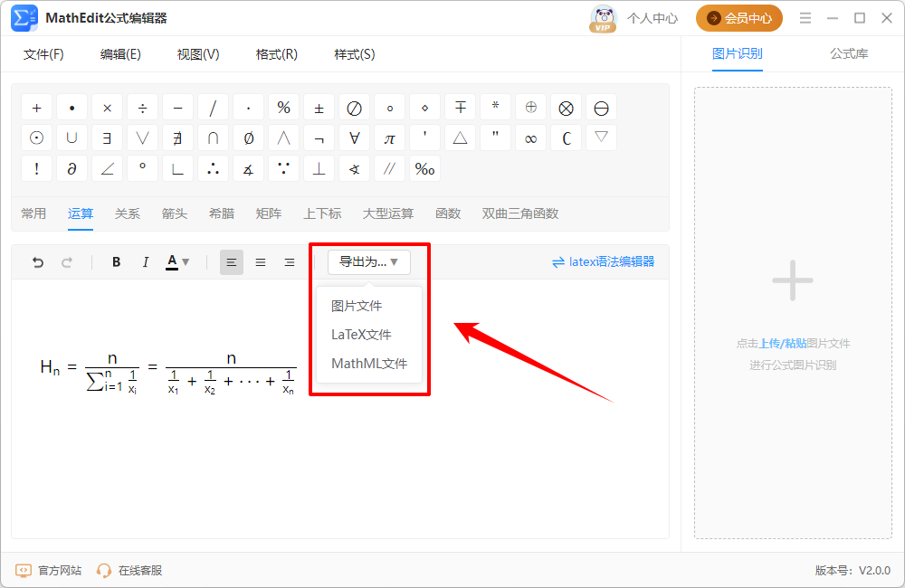Switch to the 双曲三角函数 tab
This screenshot has width=905, height=588.
tap(520, 213)
